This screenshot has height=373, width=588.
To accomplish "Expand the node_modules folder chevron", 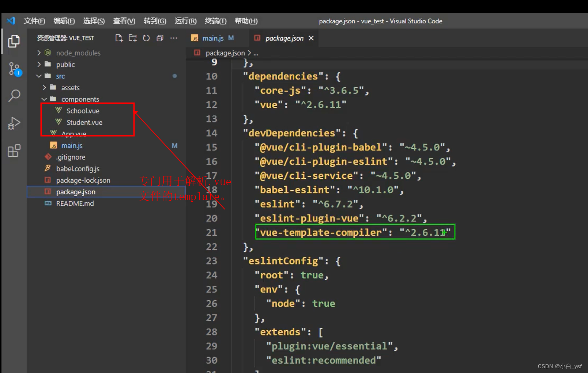I will coord(39,53).
